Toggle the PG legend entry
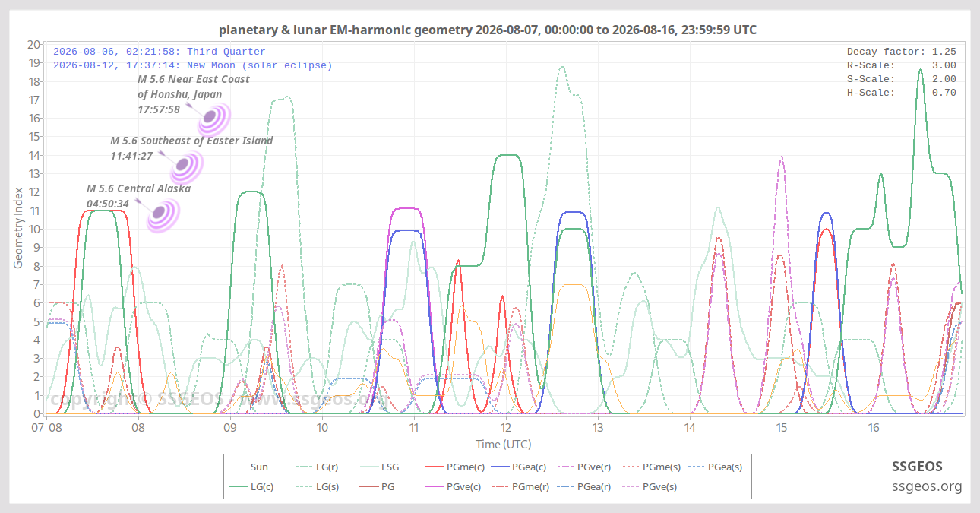Screen dimensions: 980x513 click(x=377, y=486)
